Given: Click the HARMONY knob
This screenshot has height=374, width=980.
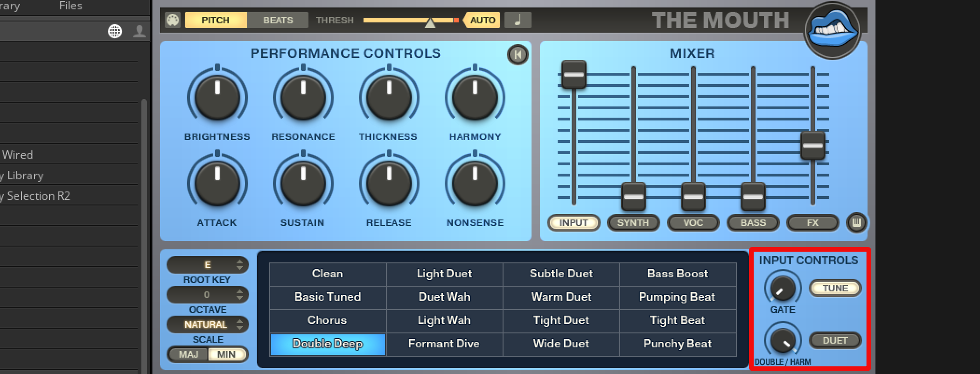Looking at the screenshot, I should pos(475,98).
